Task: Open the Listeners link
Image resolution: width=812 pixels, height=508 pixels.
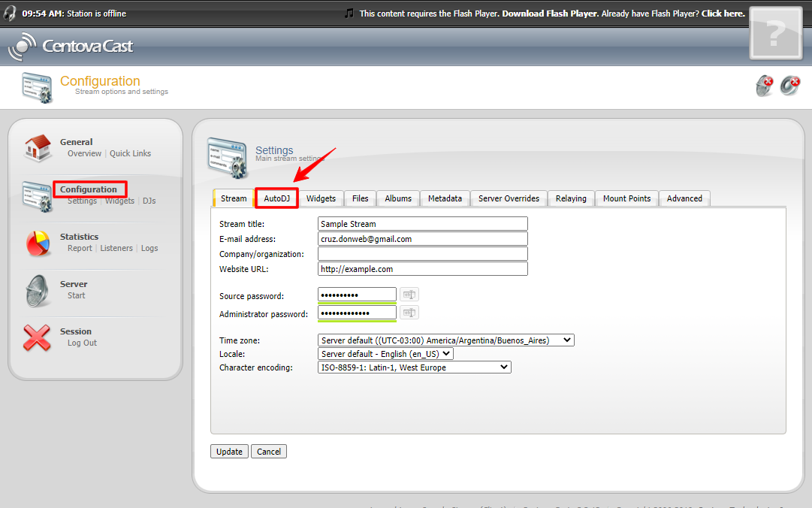Action: [116, 248]
